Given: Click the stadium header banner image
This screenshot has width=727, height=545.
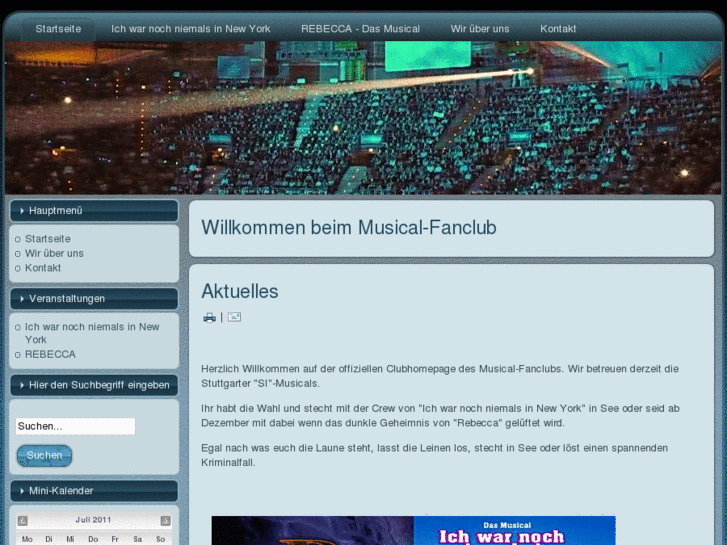Looking at the screenshot, I should pyautogui.click(x=364, y=117).
